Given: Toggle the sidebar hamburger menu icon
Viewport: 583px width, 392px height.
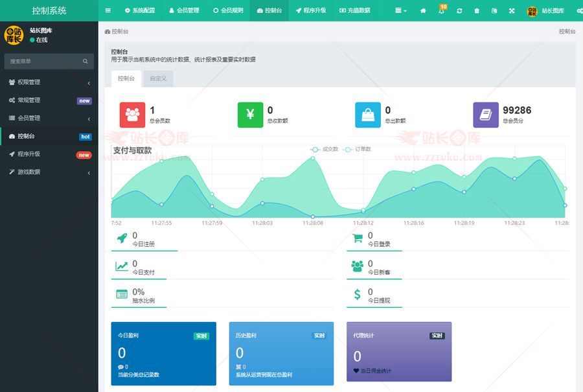Looking at the screenshot, I should [x=108, y=11].
